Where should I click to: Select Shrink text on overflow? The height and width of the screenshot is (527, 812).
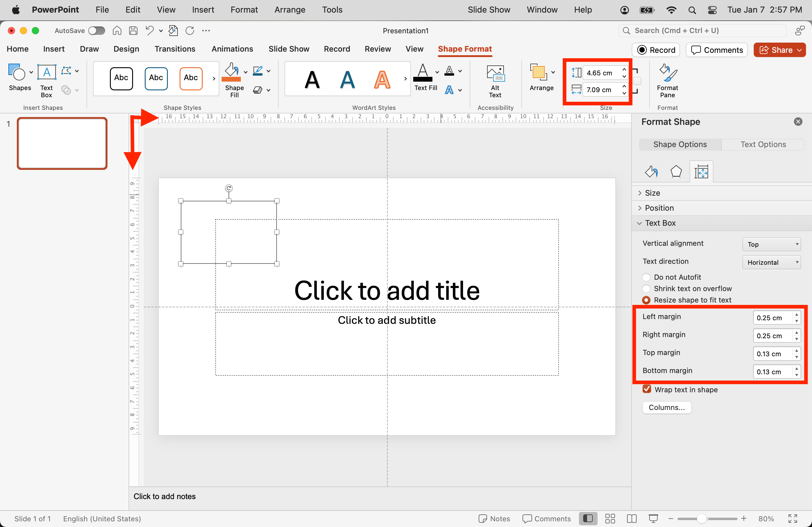pos(646,289)
